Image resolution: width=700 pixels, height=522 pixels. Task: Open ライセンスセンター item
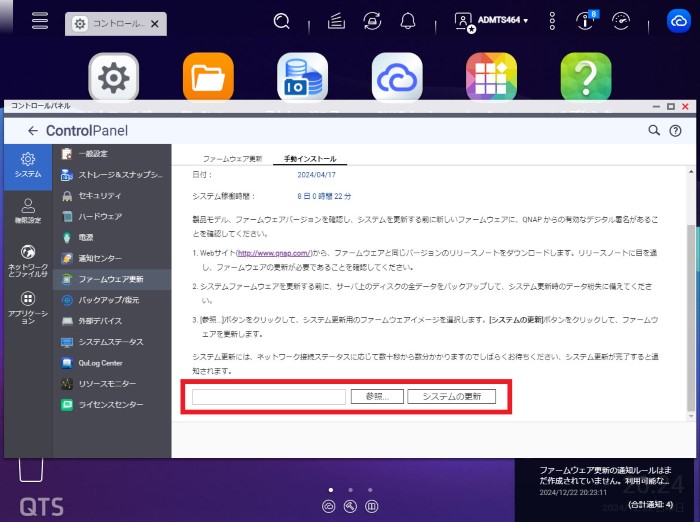coord(112,405)
